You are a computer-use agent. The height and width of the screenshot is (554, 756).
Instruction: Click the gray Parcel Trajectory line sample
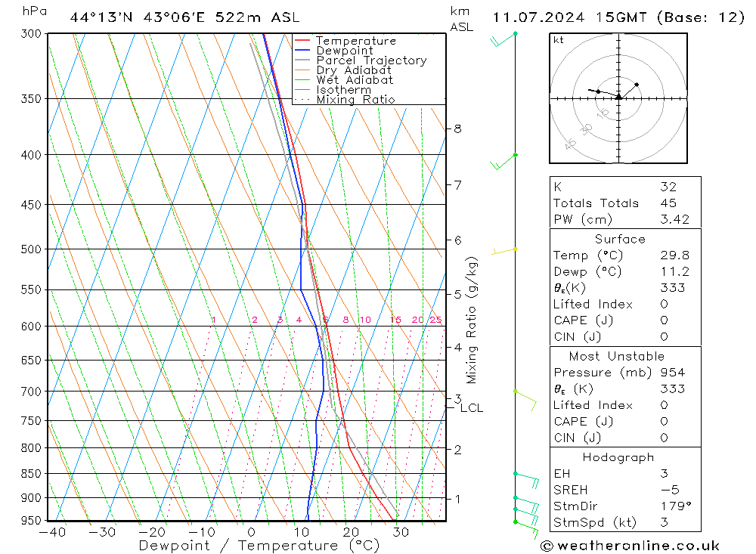[x=302, y=60]
